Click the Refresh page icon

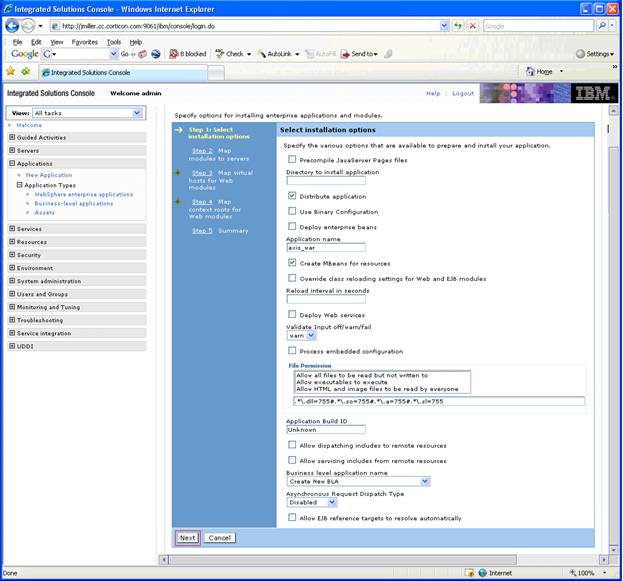(x=459, y=26)
